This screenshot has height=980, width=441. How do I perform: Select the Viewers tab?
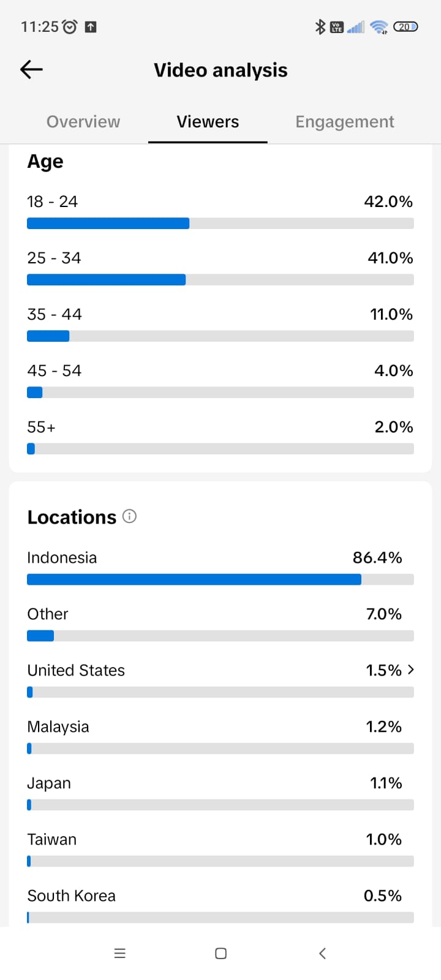pyautogui.click(x=208, y=122)
